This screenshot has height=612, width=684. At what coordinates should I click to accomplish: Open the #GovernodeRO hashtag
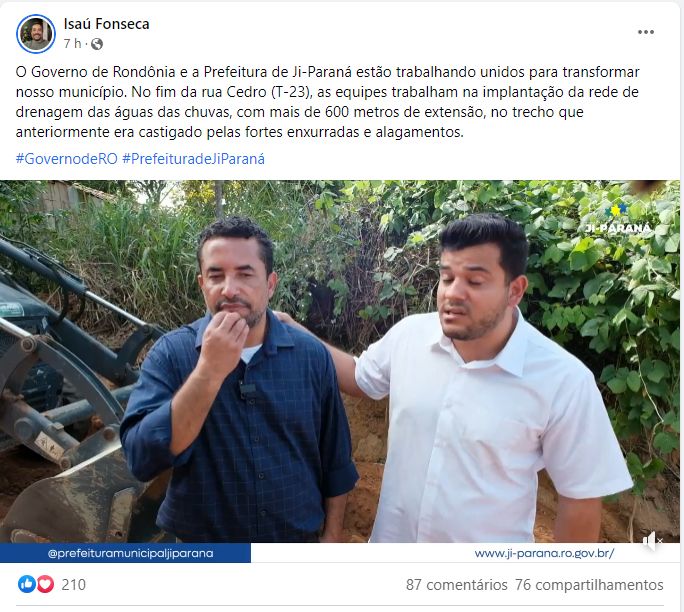pyautogui.click(x=67, y=159)
